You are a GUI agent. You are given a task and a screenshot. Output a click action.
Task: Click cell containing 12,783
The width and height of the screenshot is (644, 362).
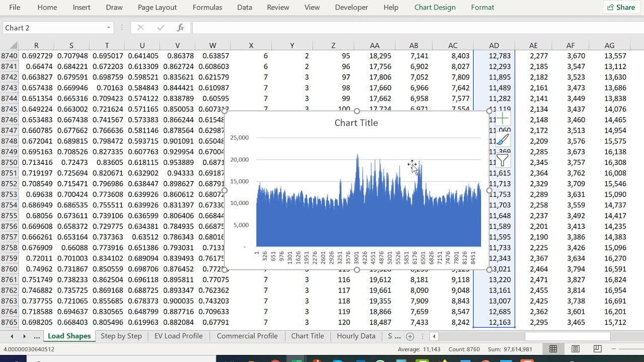pos(494,56)
